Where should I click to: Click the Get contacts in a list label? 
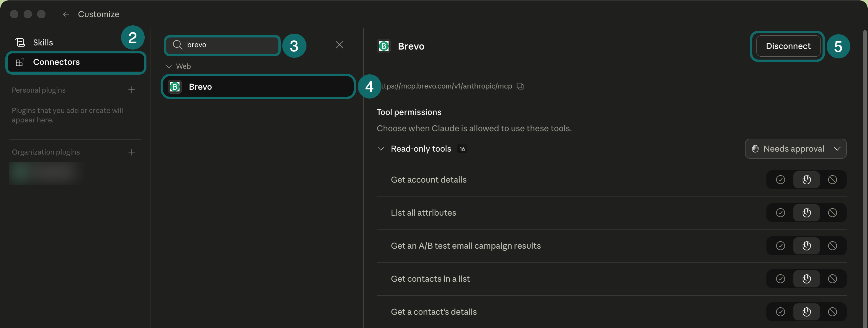click(430, 279)
